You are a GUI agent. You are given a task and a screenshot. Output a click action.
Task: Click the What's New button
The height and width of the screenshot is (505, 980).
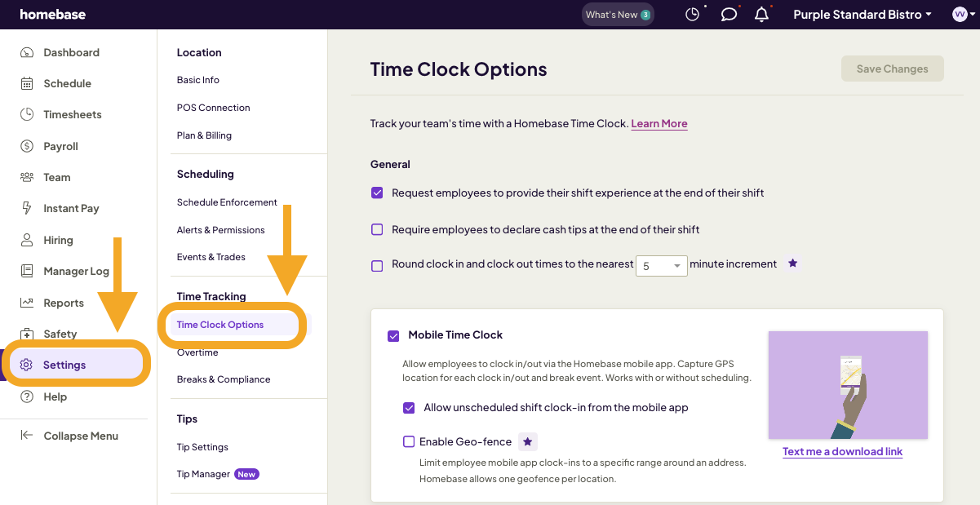(618, 14)
